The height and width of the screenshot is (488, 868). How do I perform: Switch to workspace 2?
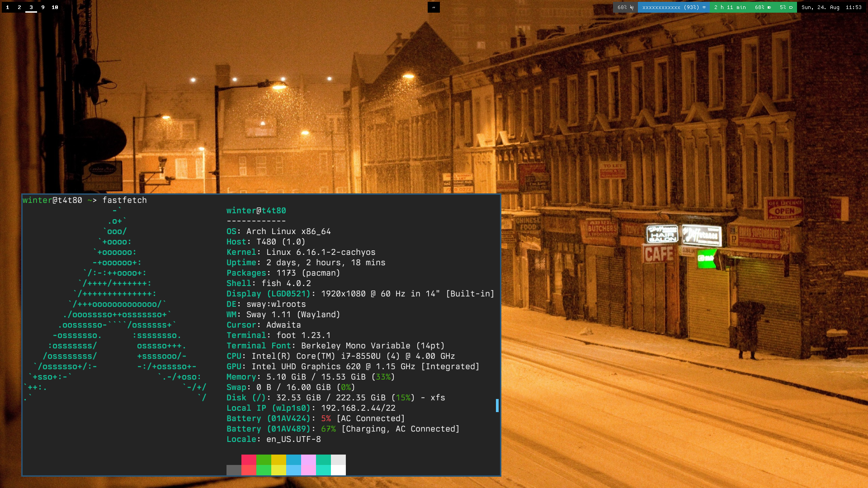pos(19,7)
